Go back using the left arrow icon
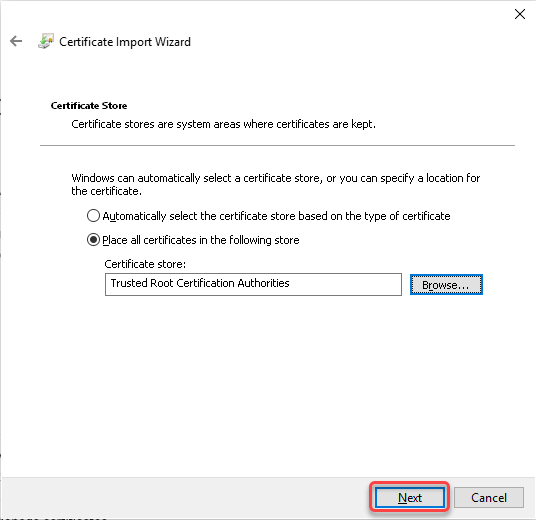536x520 pixels. [16, 41]
